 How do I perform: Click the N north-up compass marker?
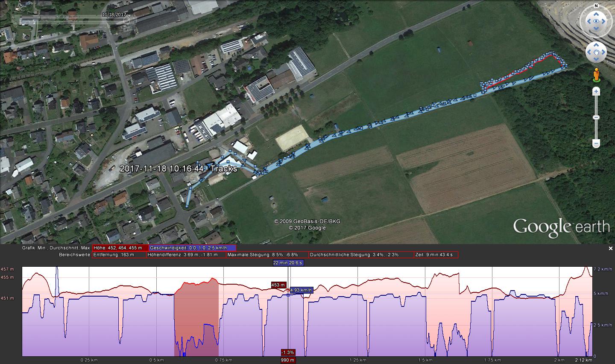[x=596, y=7]
